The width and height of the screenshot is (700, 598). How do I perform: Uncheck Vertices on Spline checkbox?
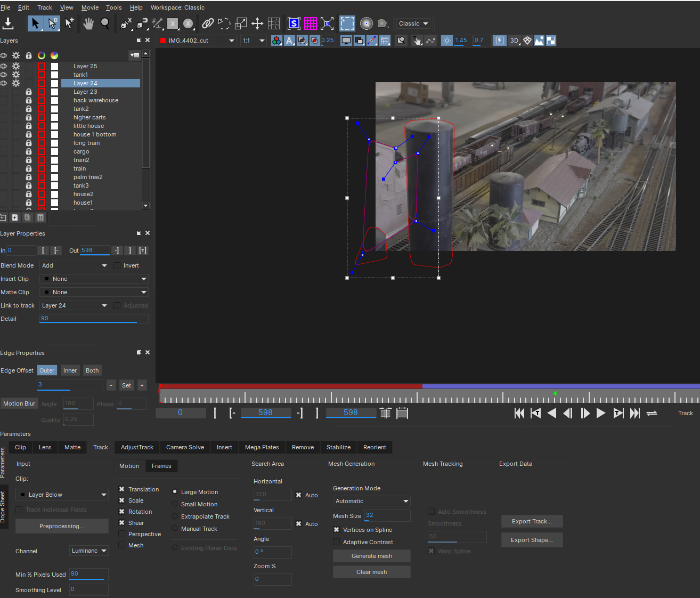pyautogui.click(x=336, y=530)
